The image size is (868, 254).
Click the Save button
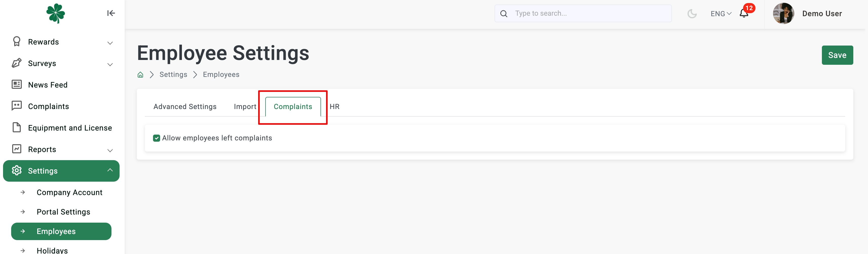pyautogui.click(x=837, y=55)
